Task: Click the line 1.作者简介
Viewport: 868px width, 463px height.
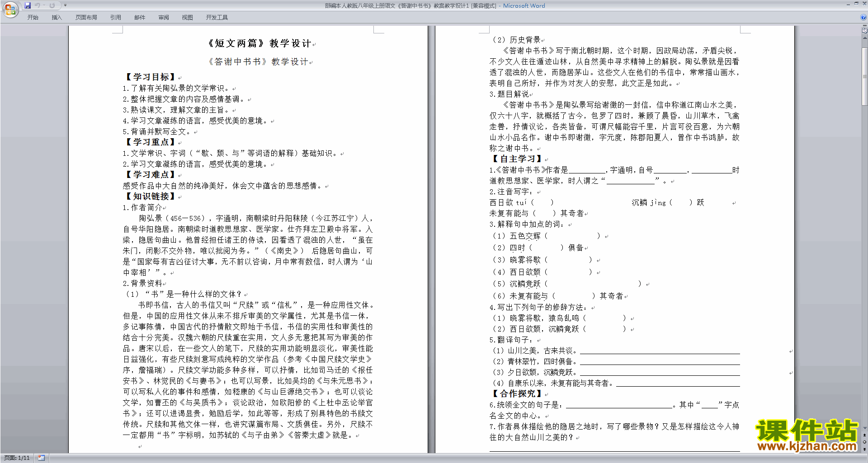Action: 142,207
